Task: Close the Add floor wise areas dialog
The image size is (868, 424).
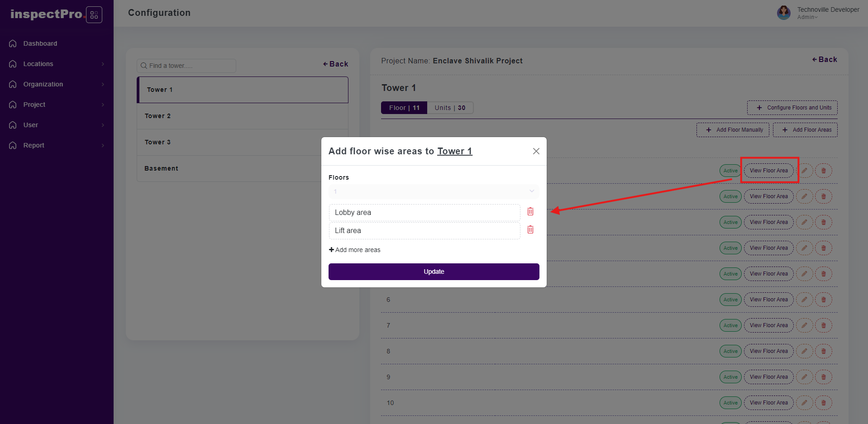Action: coord(536,151)
